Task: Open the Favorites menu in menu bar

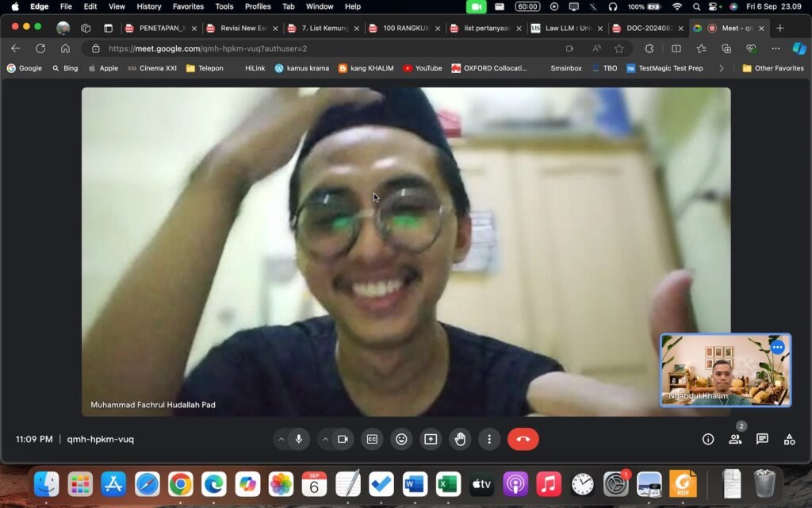Action: (x=188, y=6)
